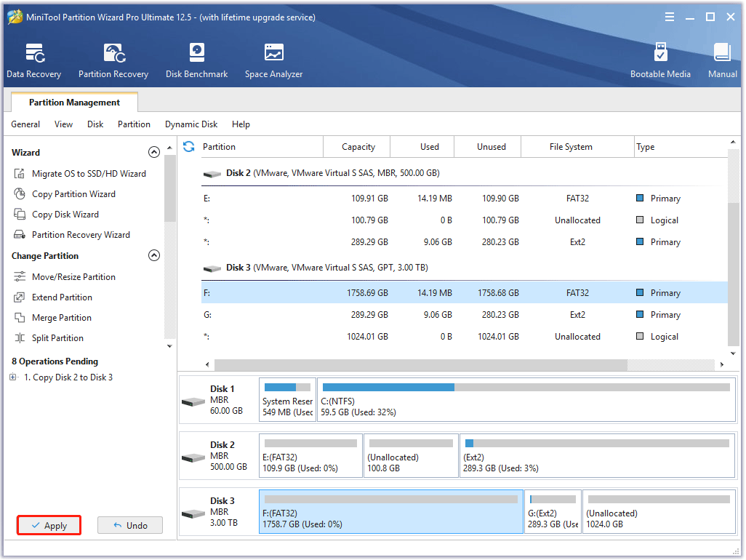The image size is (746, 560).
Task: Expand pending operation Copy Disk 2 to Disk 3
Action: 13,377
